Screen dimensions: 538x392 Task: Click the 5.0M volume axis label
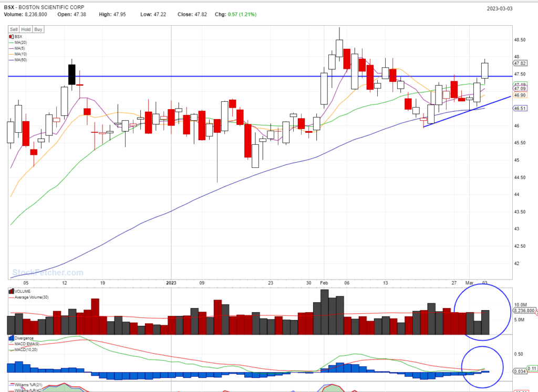tap(519, 320)
